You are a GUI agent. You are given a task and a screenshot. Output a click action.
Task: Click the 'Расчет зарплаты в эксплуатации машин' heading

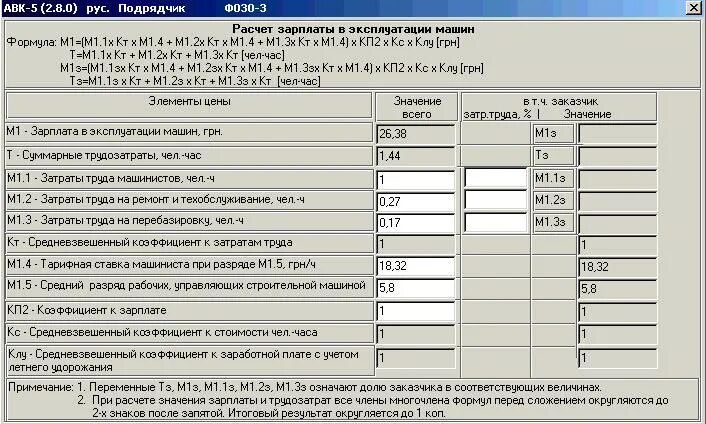point(353,29)
